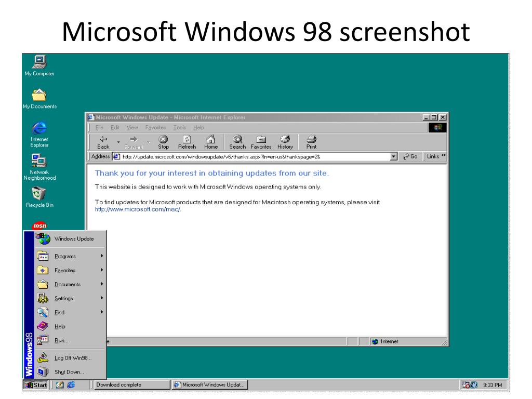Expand the Find submenu
This screenshot has width=532, height=399.
[70, 312]
